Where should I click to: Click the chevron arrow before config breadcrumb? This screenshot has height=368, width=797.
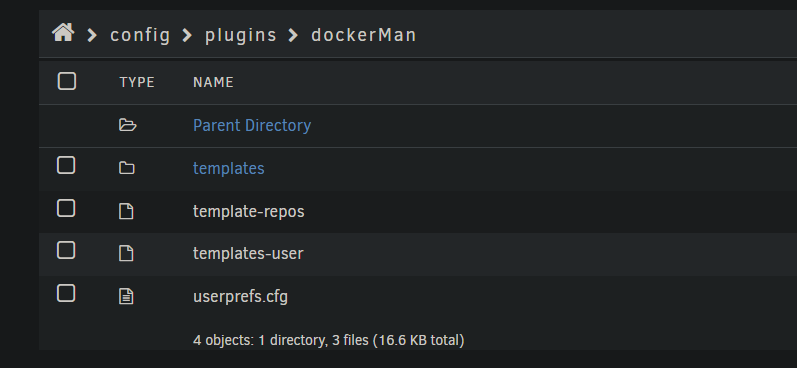92,35
